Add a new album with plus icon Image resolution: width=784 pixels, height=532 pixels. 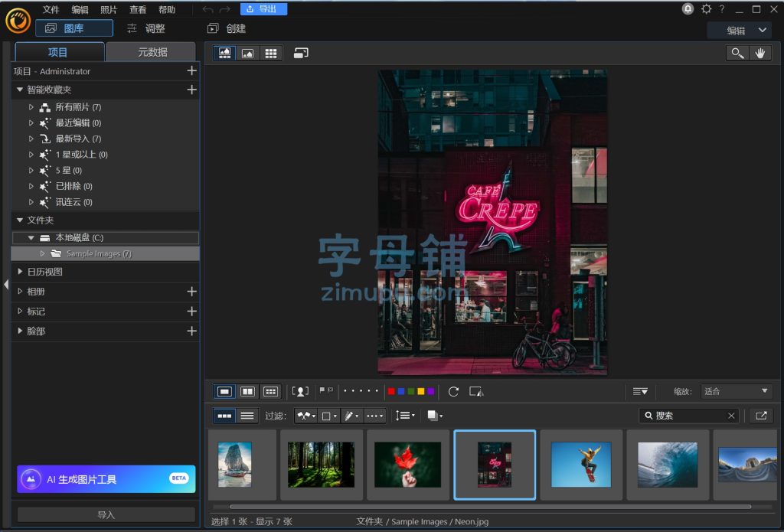coord(191,292)
